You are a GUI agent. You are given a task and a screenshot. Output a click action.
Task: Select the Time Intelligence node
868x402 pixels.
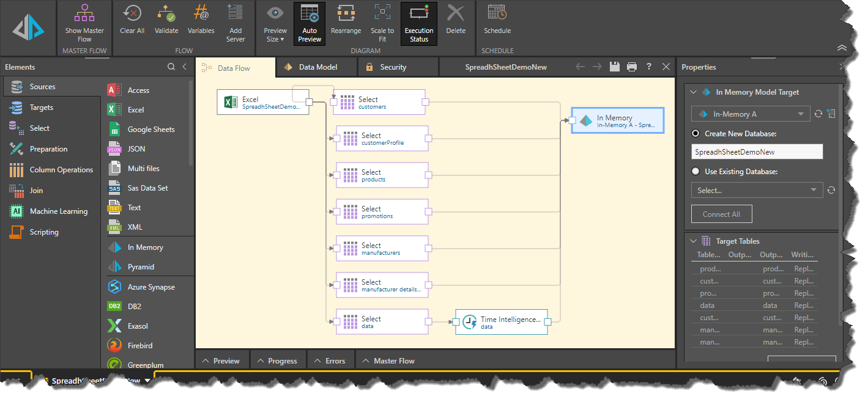click(x=502, y=322)
